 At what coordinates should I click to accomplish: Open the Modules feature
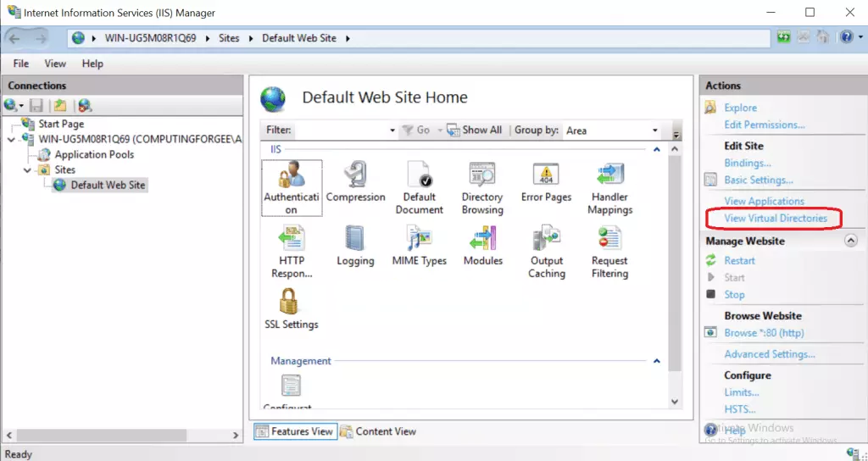point(482,246)
